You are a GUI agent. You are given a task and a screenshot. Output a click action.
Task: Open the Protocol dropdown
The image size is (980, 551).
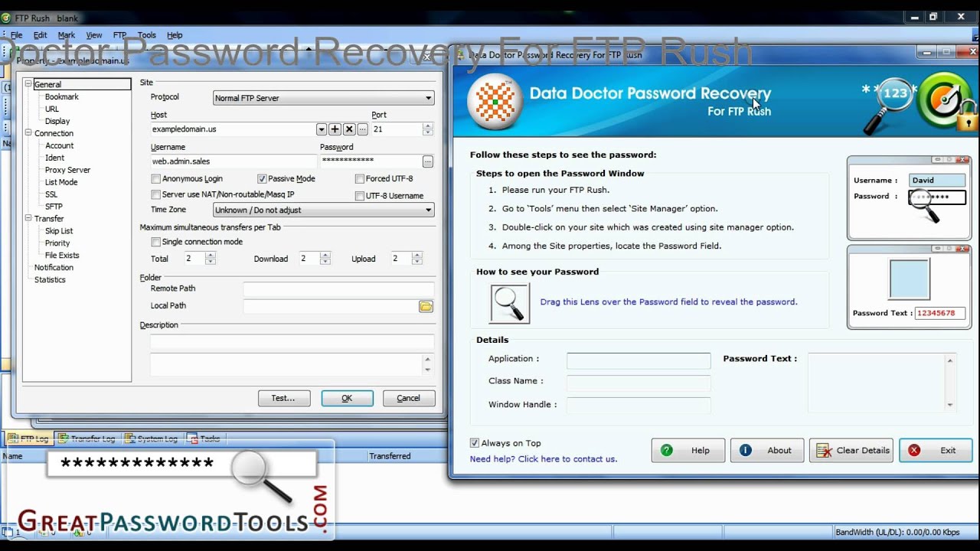coord(428,98)
